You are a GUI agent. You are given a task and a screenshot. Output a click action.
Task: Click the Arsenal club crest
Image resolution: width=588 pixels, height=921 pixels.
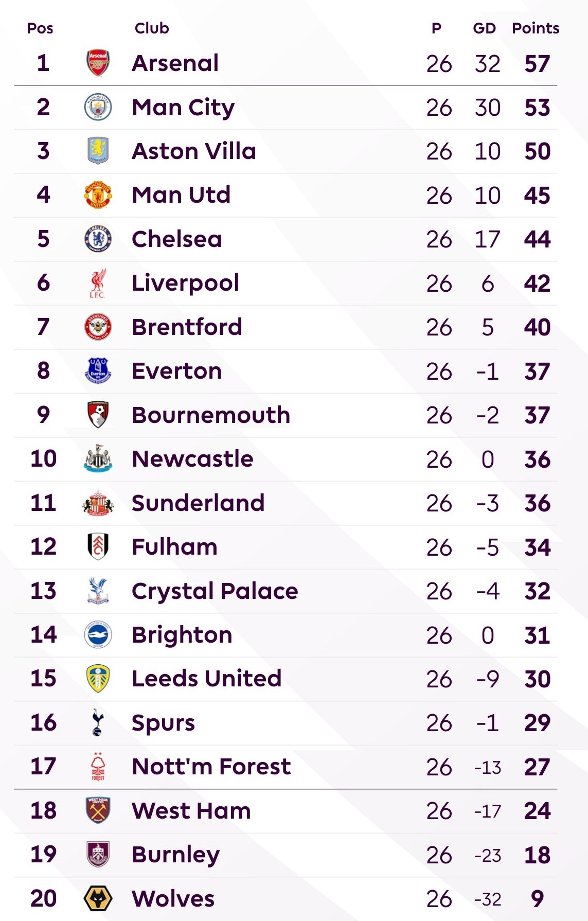pyautogui.click(x=98, y=63)
